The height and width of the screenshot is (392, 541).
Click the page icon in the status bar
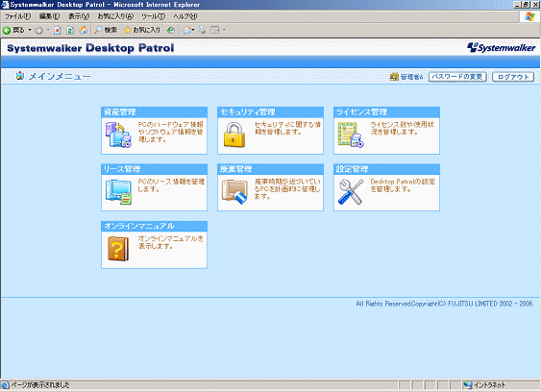(5, 384)
